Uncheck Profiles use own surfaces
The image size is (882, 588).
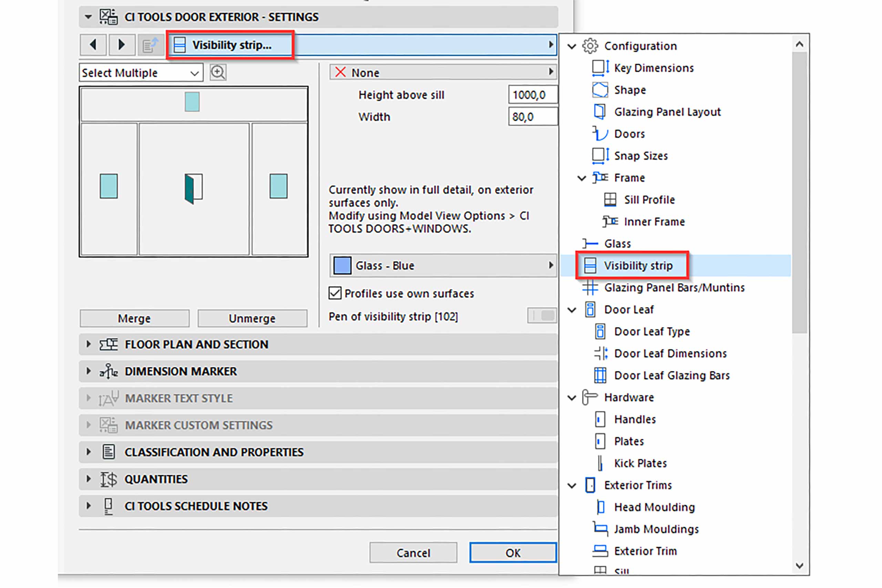[336, 293]
